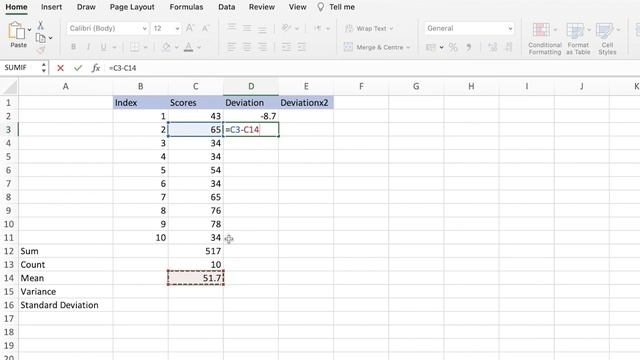Click the Tell me lightbulb icon
Viewport: 640px width, 360px height.
321,7
